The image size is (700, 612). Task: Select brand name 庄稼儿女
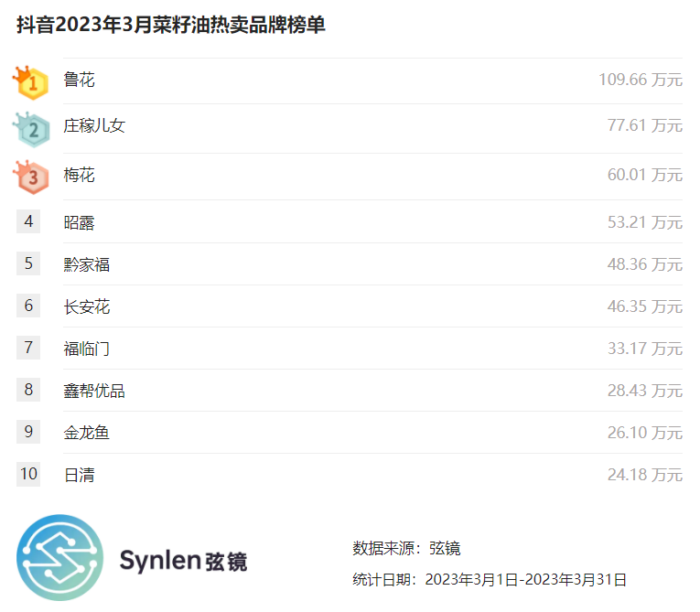tap(94, 126)
